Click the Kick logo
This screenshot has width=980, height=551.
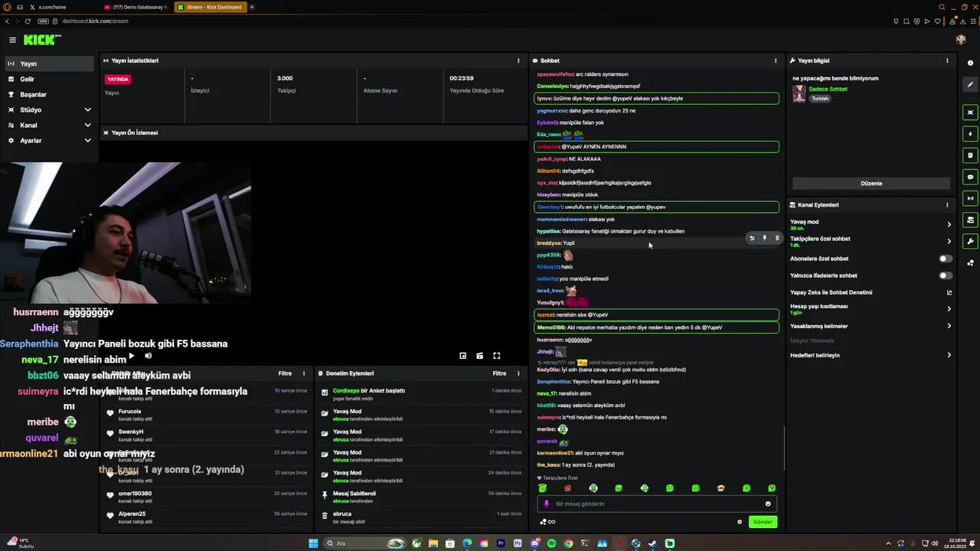pos(42,40)
